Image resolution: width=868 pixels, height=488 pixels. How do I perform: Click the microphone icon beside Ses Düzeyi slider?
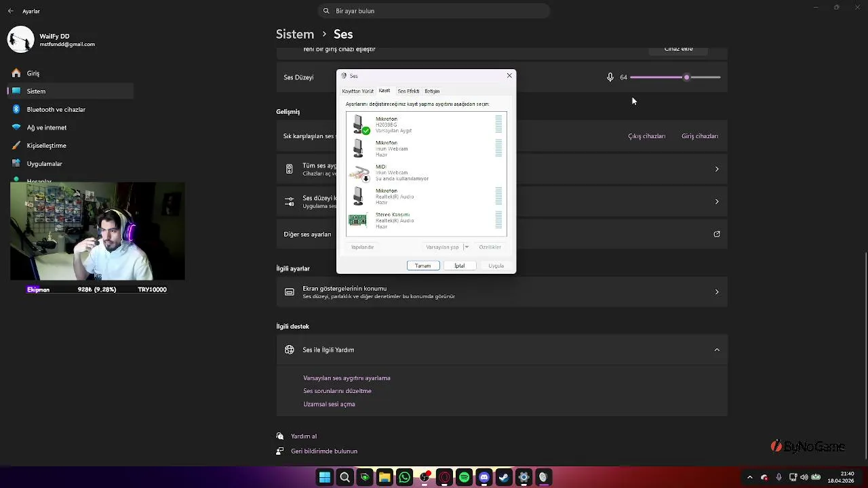coord(610,77)
